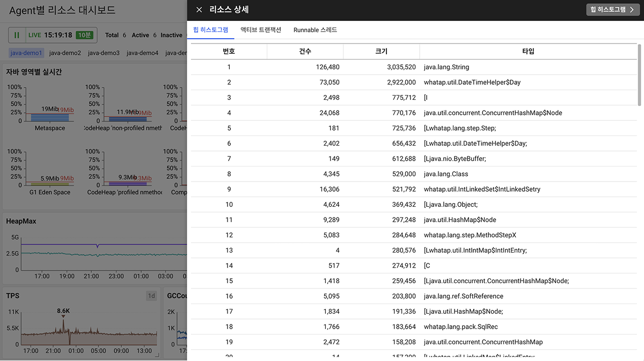644x361 pixels.
Task: Select the java-demo1 agent tag
Action: click(x=26, y=53)
